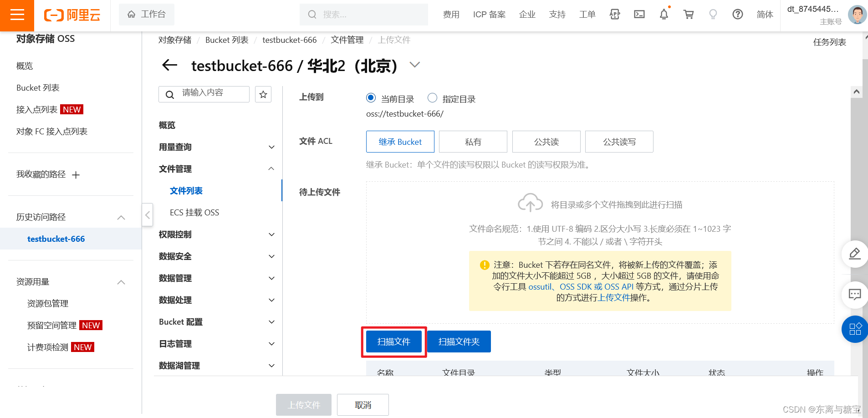Click 扫描文件 button

tap(394, 342)
